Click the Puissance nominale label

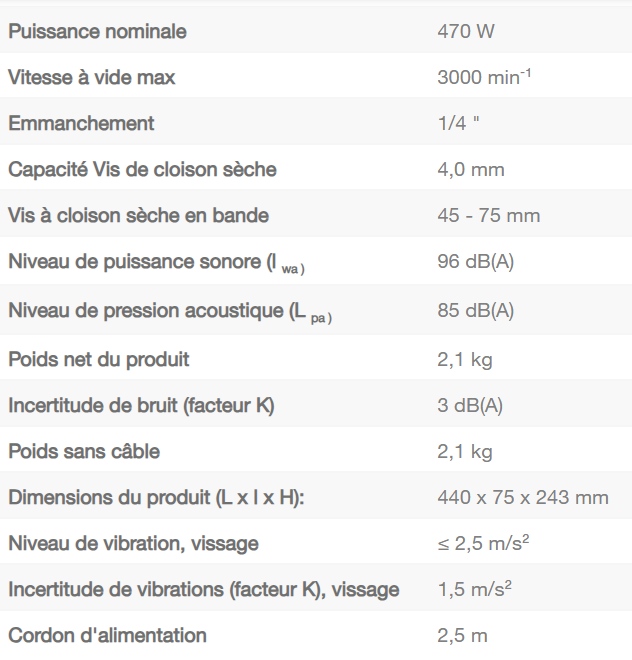pos(97,31)
